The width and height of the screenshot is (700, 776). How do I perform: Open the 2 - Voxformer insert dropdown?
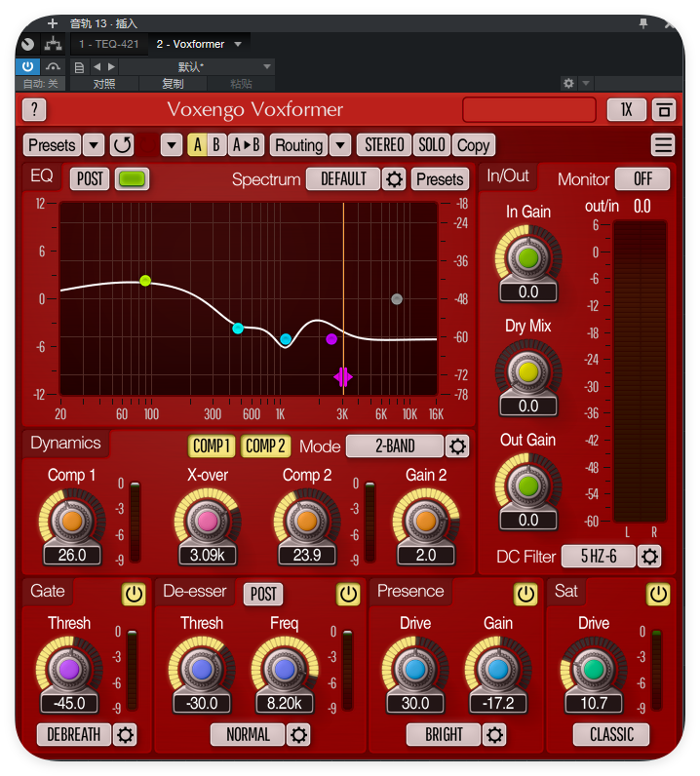(x=238, y=44)
